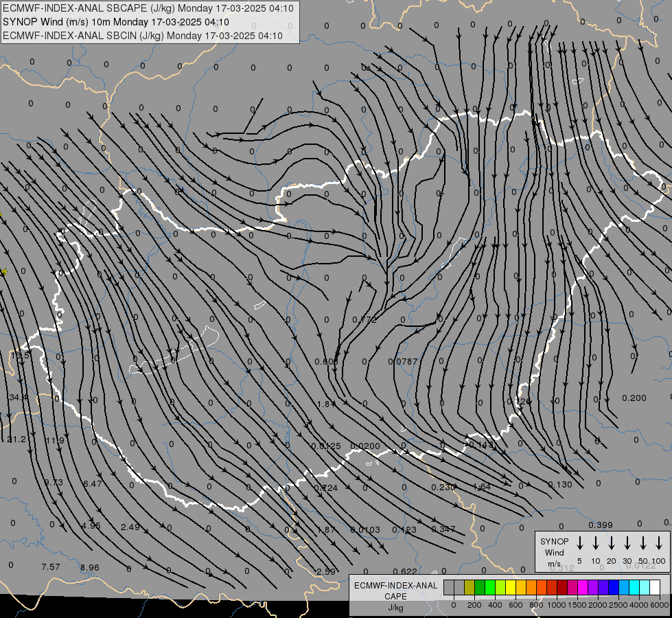672x618 pixels.
Task: Click the 20 m/s wind arrow in legend
Action: tap(611, 543)
